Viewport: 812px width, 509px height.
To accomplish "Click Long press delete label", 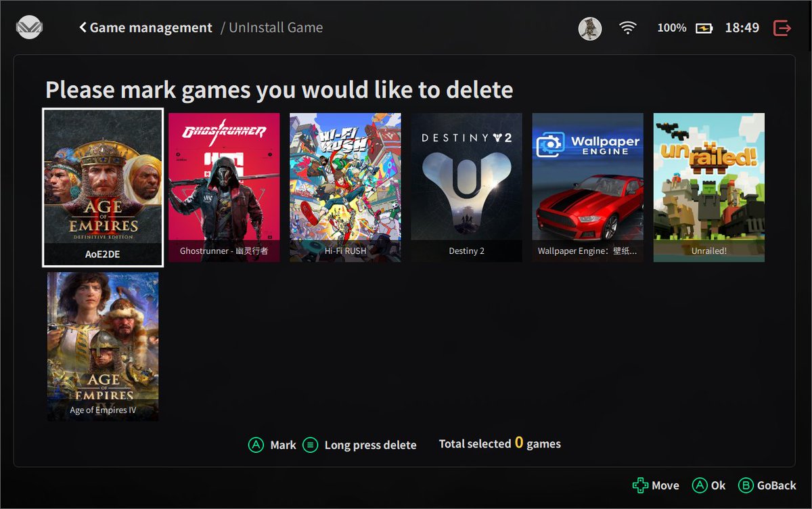I will click(371, 445).
